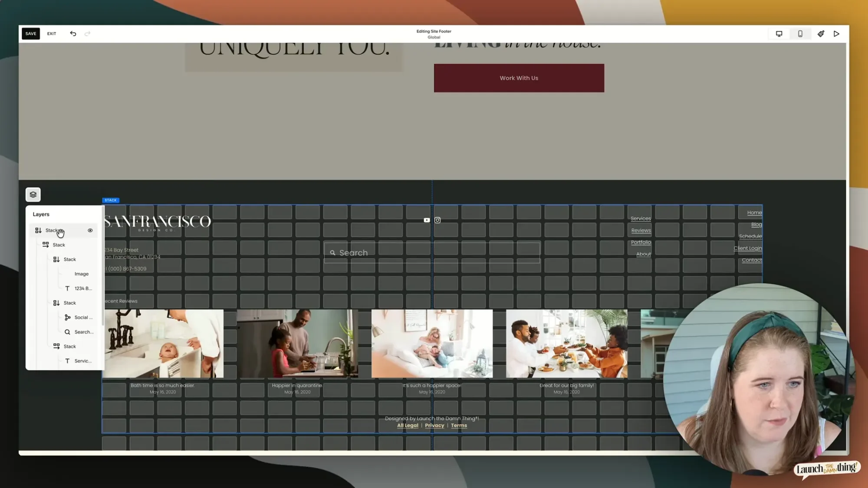Undo the last edit
This screenshot has width=868, height=488.
pyautogui.click(x=73, y=33)
